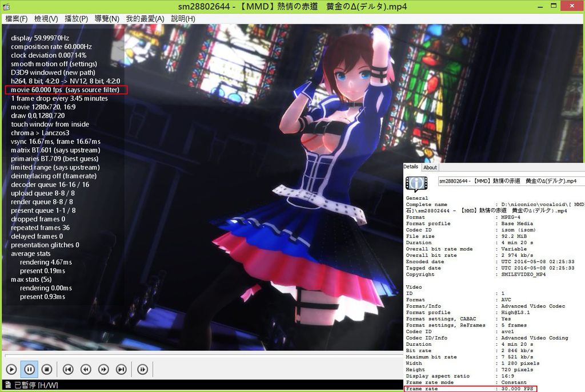Skip to previous file button
The width and height of the screenshot is (585, 392).
click(68, 369)
